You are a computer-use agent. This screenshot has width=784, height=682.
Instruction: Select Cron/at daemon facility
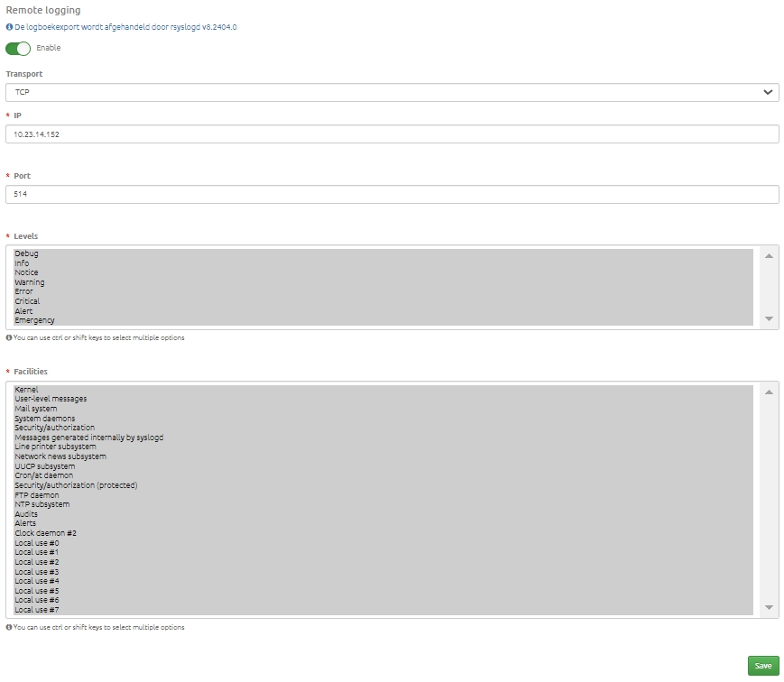[x=383, y=475]
